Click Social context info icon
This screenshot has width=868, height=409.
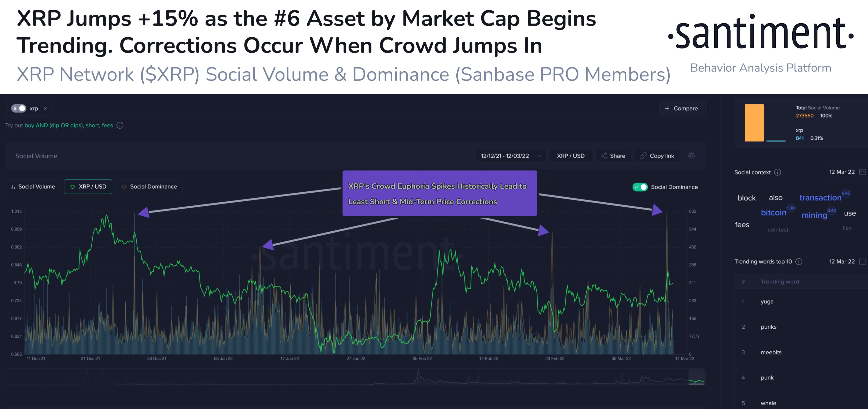tap(777, 172)
